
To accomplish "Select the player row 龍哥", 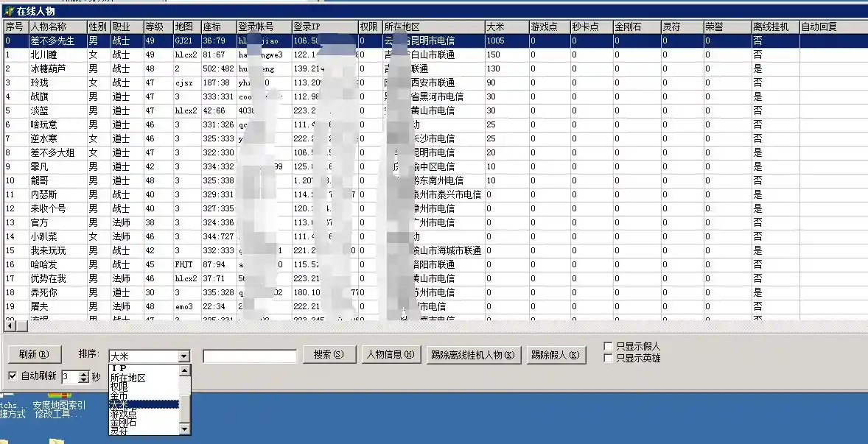I will 435,180.
